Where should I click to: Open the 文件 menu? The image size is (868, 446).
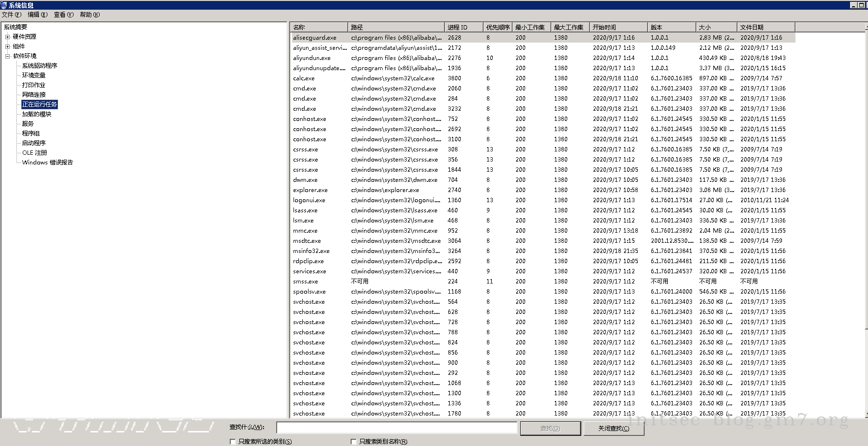point(11,15)
